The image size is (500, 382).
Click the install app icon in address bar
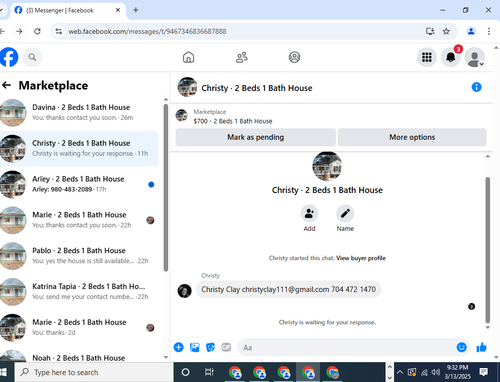pos(430,31)
